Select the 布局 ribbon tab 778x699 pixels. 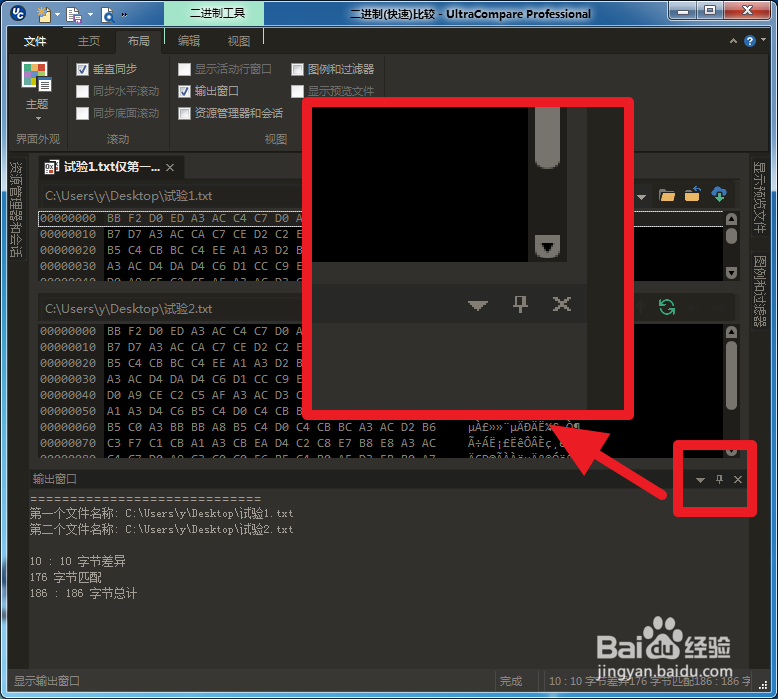click(x=138, y=41)
